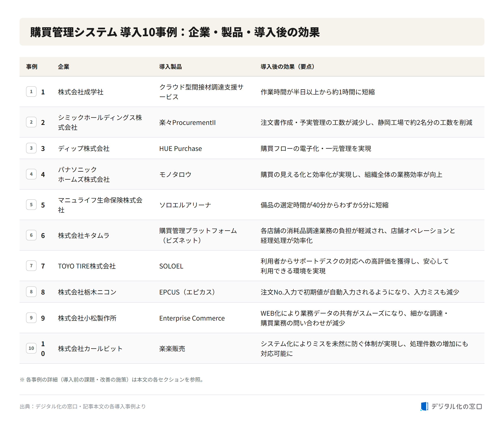Click the bold case number 2 beside シミックホールディングス

tap(43, 122)
